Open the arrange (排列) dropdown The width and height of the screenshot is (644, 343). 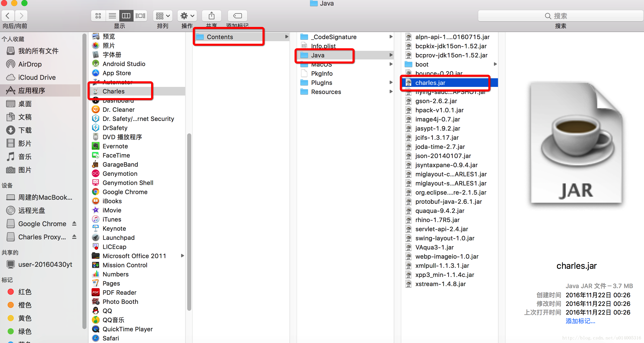pyautogui.click(x=163, y=16)
